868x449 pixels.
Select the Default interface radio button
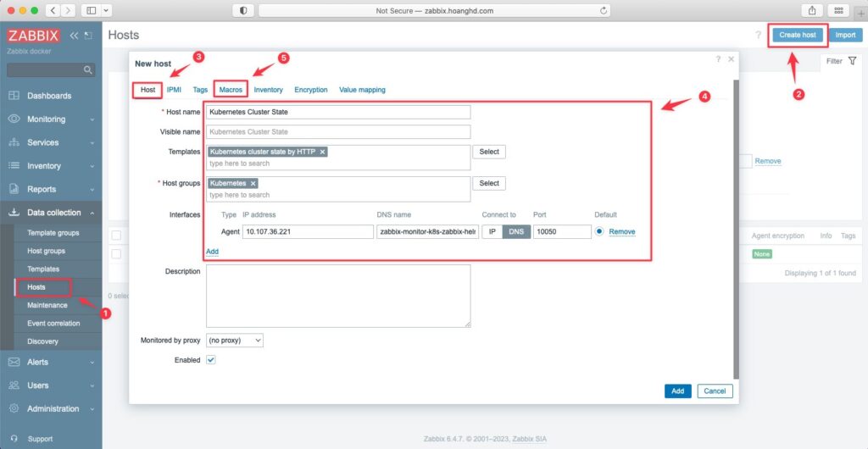pyautogui.click(x=599, y=231)
